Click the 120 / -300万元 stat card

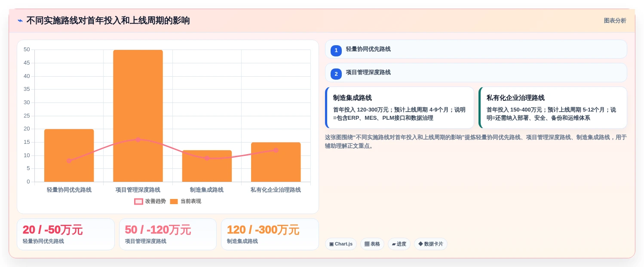tap(270, 234)
